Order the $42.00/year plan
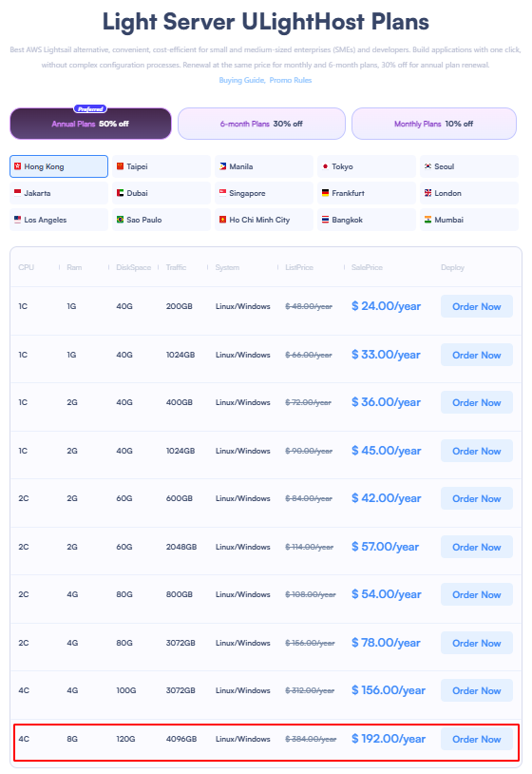This screenshot has height=774, width=532. point(477,498)
